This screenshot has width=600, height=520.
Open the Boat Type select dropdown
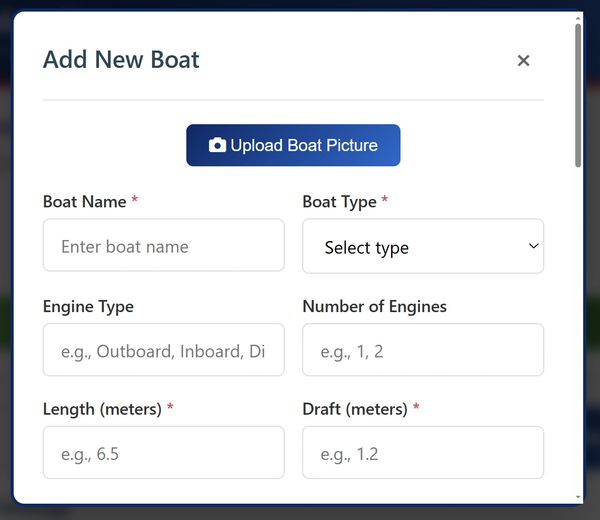(422, 247)
